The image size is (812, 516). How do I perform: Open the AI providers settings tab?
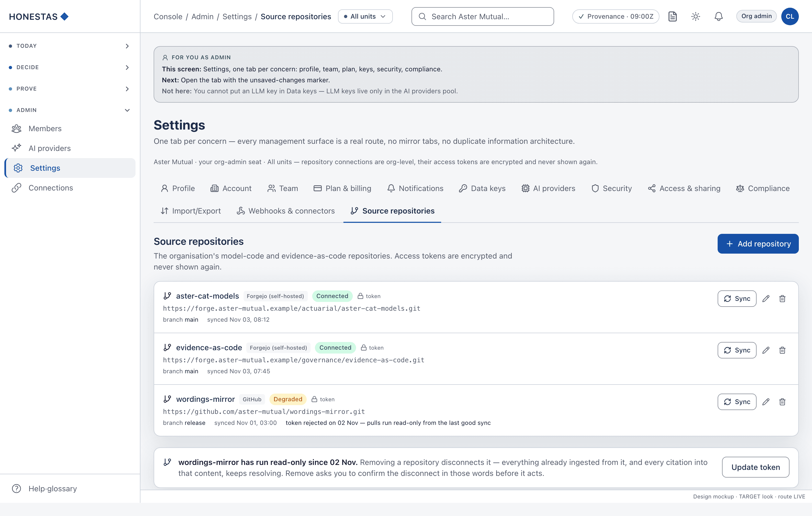(x=548, y=188)
